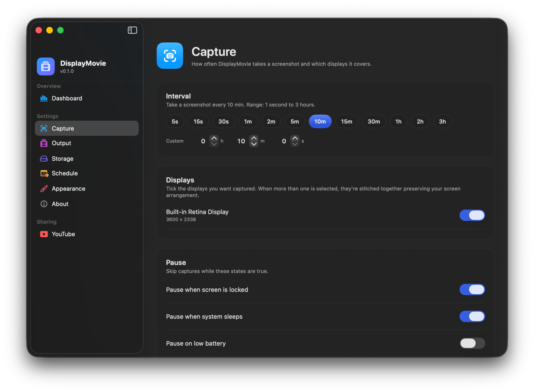Click the Capture camera sidebar icon

pos(44,128)
